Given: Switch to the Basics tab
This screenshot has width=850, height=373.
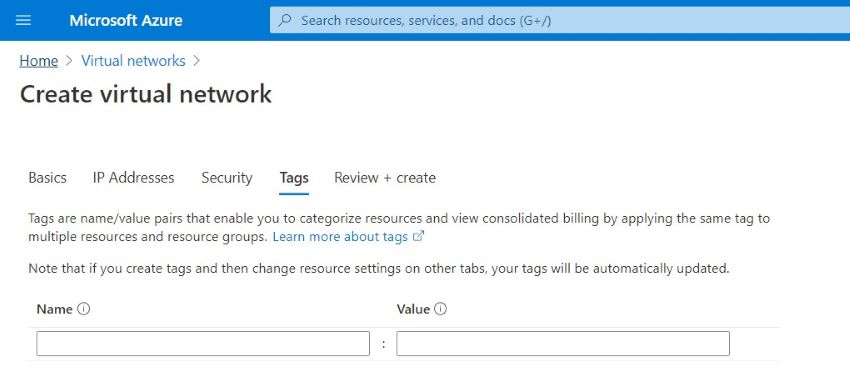Looking at the screenshot, I should point(48,178).
